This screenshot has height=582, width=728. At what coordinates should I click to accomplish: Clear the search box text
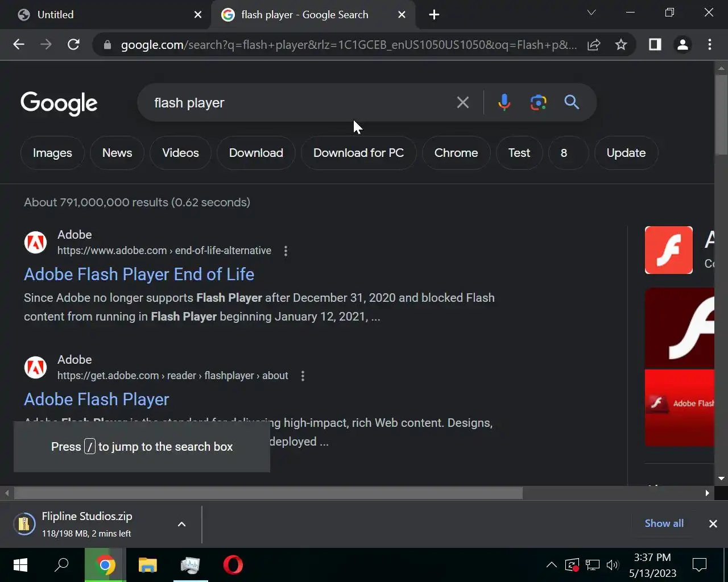463,102
